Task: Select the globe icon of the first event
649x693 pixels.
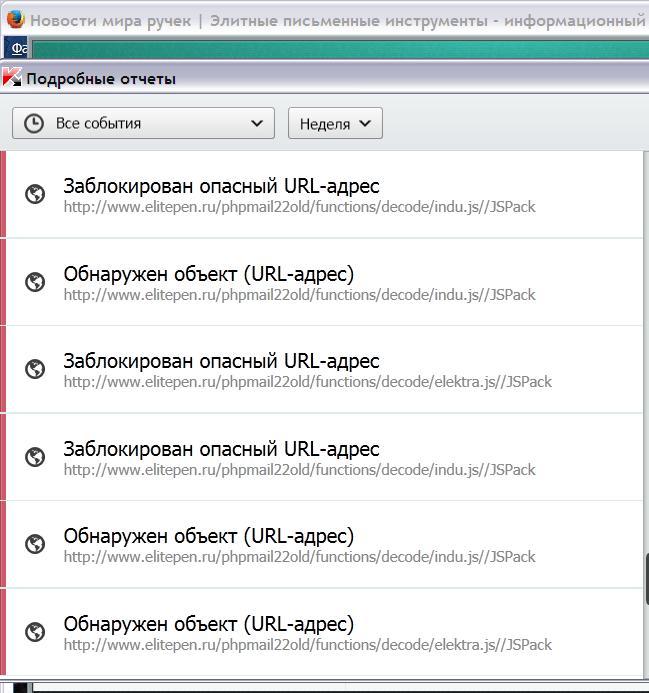Action: (x=35, y=194)
